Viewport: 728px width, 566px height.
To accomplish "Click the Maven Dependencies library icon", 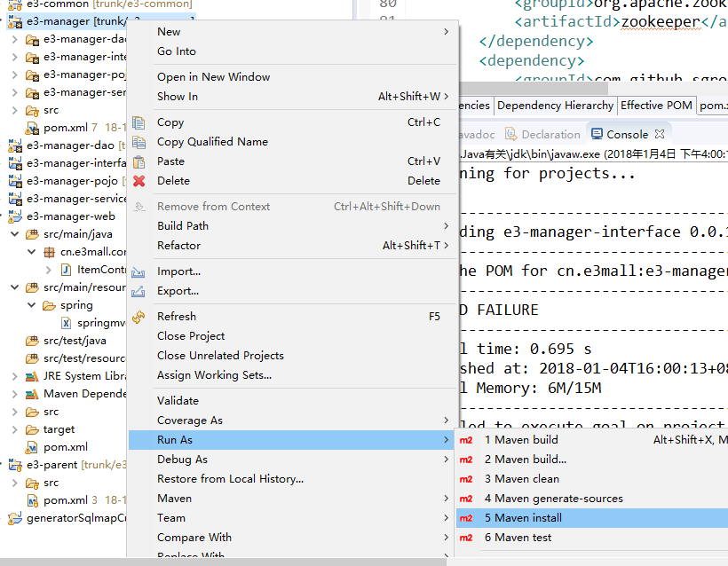I will [32, 394].
